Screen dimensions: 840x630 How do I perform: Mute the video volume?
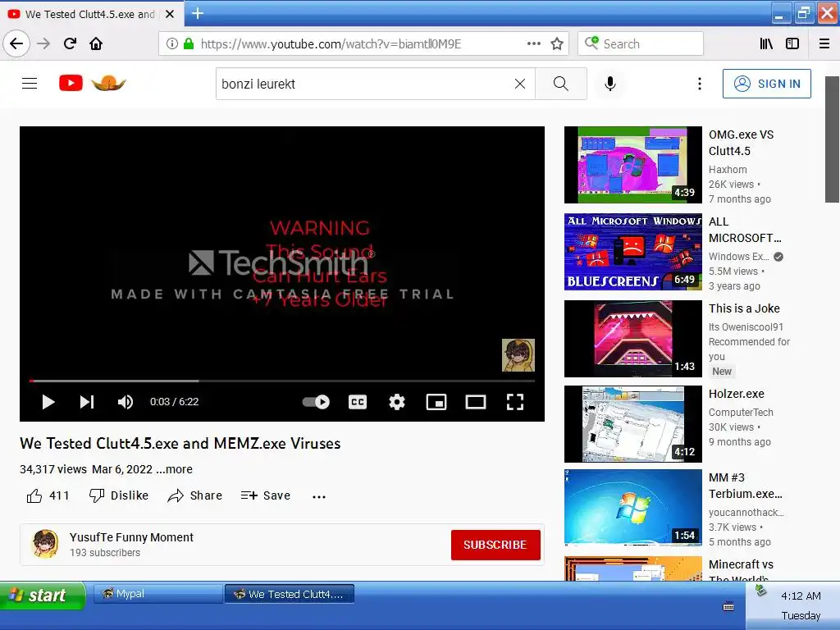click(126, 402)
